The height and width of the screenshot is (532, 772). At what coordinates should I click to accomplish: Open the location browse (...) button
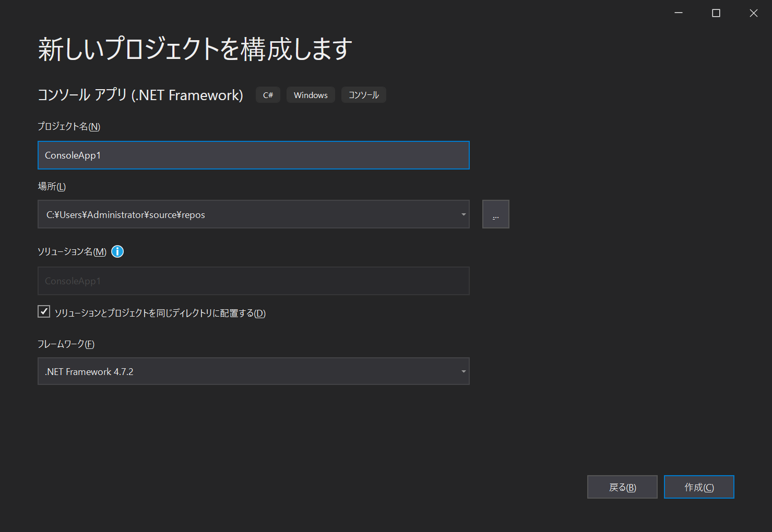click(x=495, y=214)
